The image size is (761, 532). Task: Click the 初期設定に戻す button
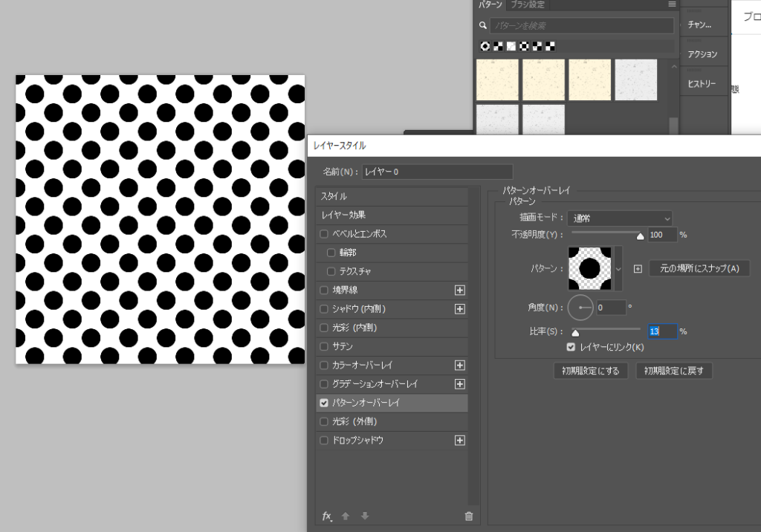click(674, 370)
